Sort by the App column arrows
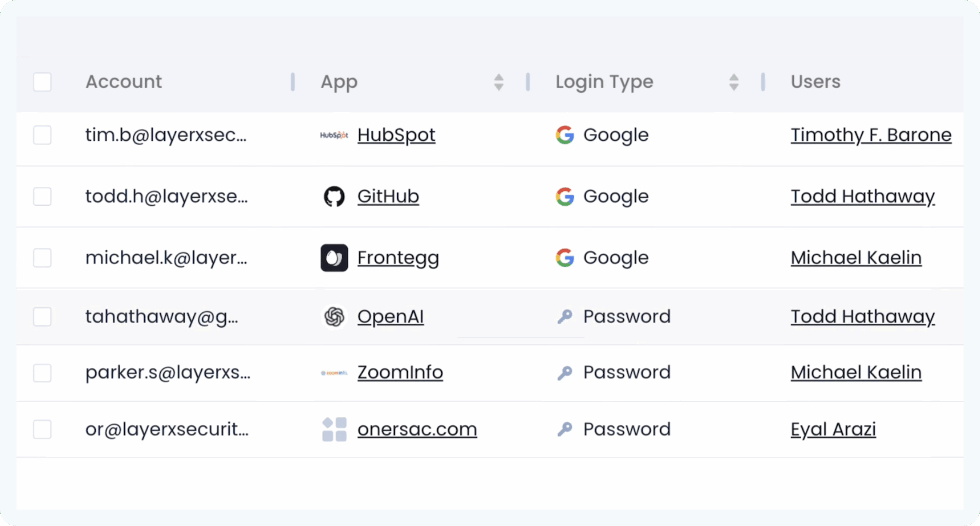Viewport: 980px width, 526px height. (x=498, y=82)
